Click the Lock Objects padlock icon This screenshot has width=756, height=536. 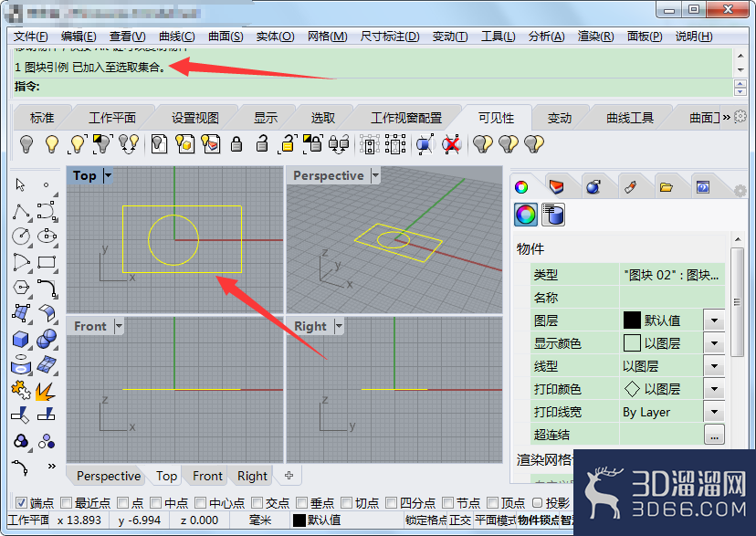236,143
